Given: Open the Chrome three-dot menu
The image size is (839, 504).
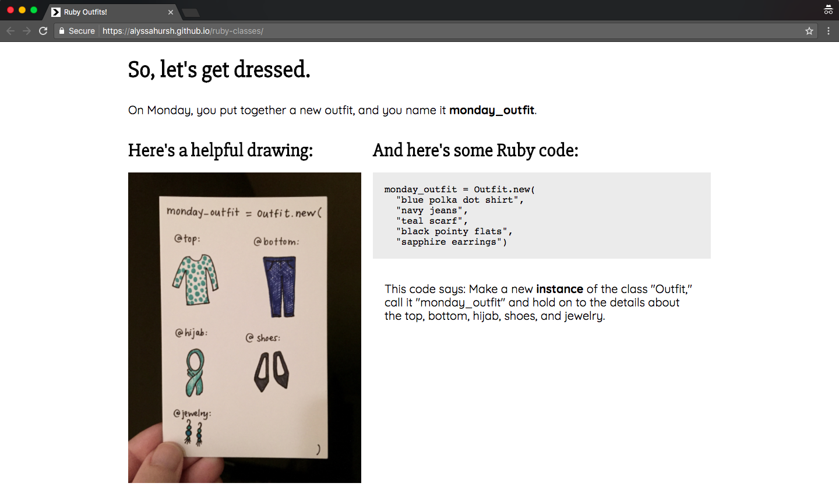Looking at the screenshot, I should coord(829,31).
